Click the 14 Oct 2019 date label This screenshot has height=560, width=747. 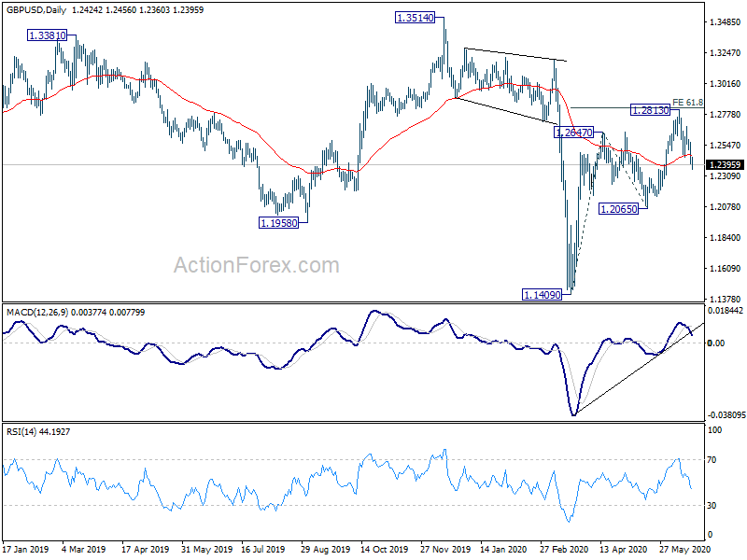(385, 550)
